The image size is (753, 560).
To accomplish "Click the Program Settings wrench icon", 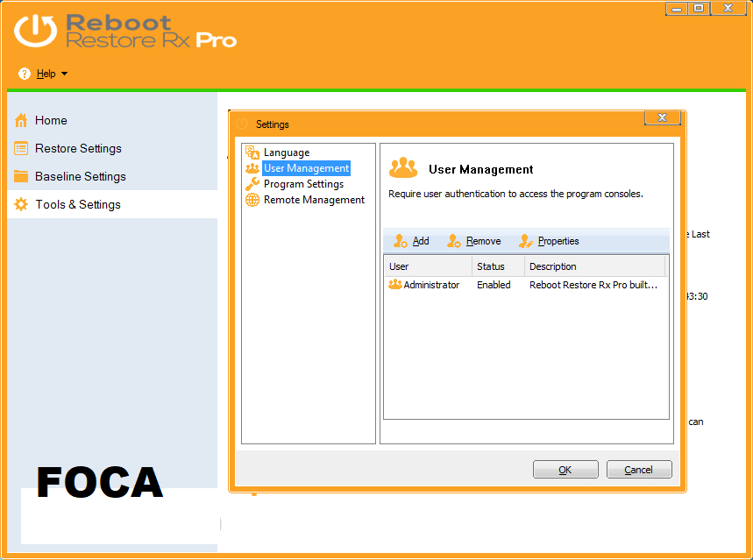I will pos(252,184).
